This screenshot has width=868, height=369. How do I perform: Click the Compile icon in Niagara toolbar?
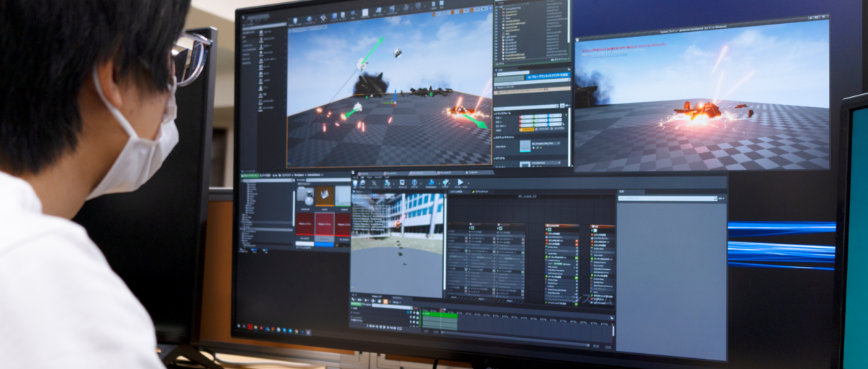pyautogui.click(x=386, y=183)
